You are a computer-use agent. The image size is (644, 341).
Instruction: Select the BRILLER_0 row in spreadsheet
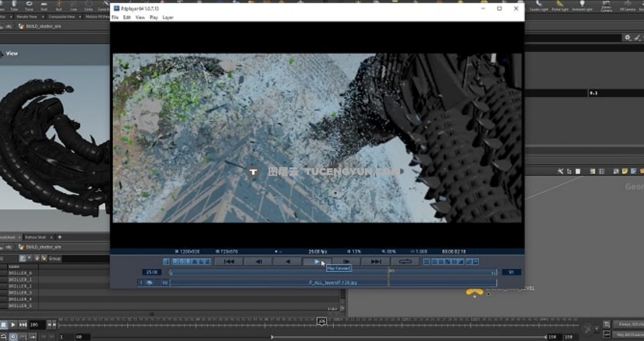coord(21,273)
